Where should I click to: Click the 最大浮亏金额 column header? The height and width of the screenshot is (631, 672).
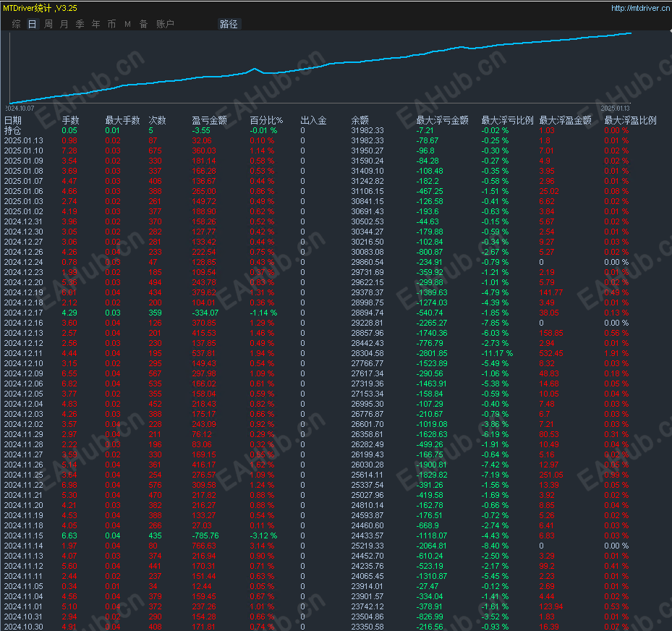(442, 120)
